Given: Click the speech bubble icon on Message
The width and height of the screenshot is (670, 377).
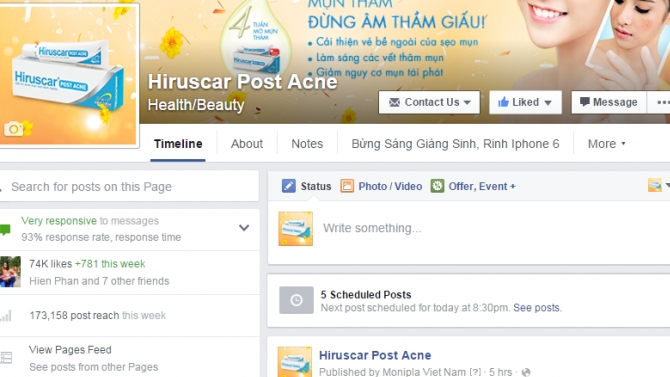Looking at the screenshot, I should pos(585,102).
